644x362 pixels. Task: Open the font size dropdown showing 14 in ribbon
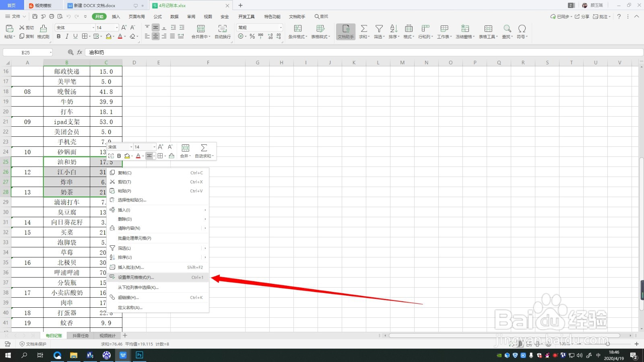pyautogui.click(x=117, y=27)
